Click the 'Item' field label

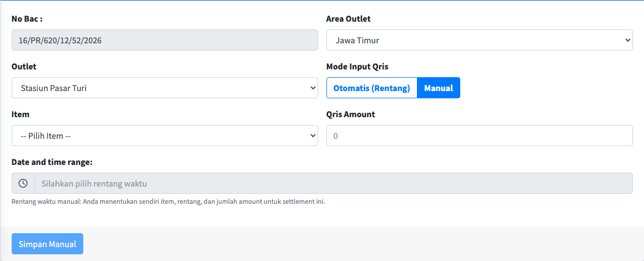pos(21,114)
